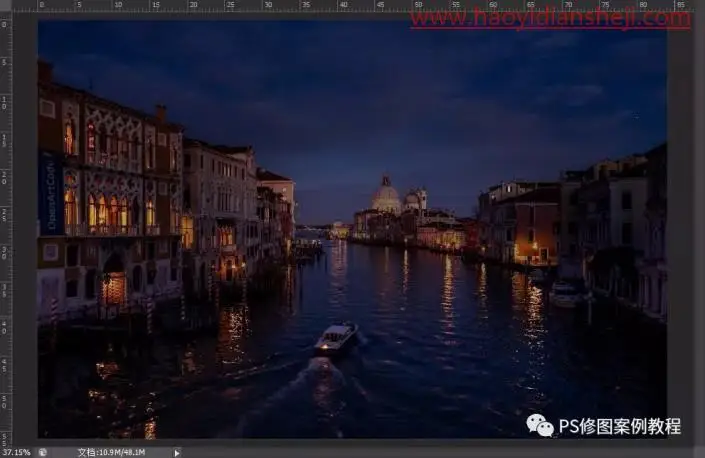Click the vertical ruler along the left
The width and height of the screenshot is (705, 458).
click(x=5, y=229)
